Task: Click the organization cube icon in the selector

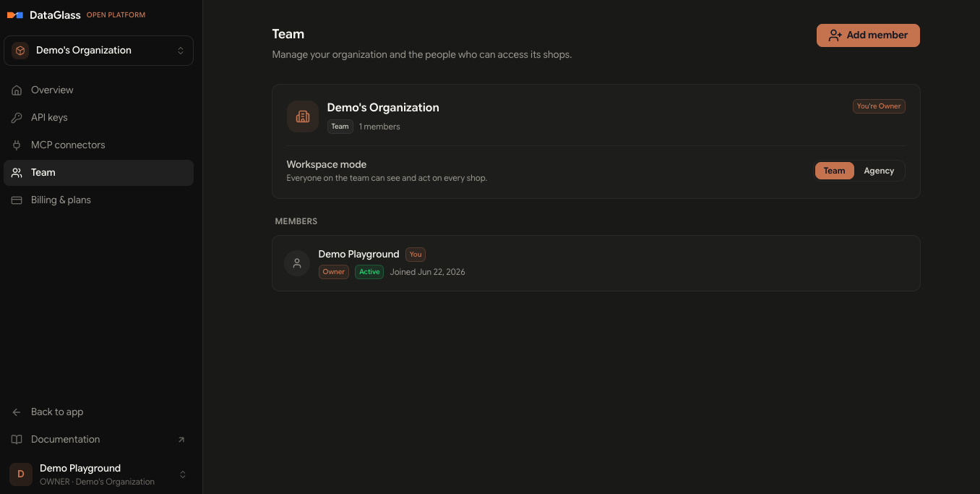Action: (20, 51)
